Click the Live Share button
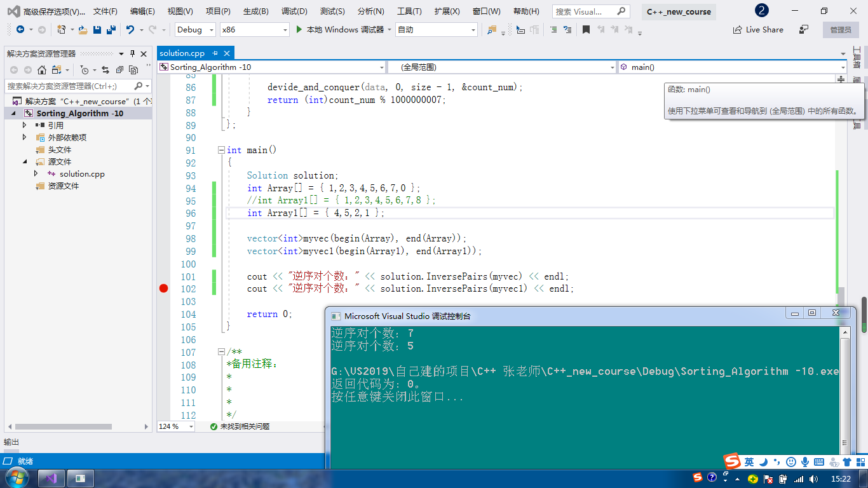This screenshot has width=868, height=488. [758, 30]
